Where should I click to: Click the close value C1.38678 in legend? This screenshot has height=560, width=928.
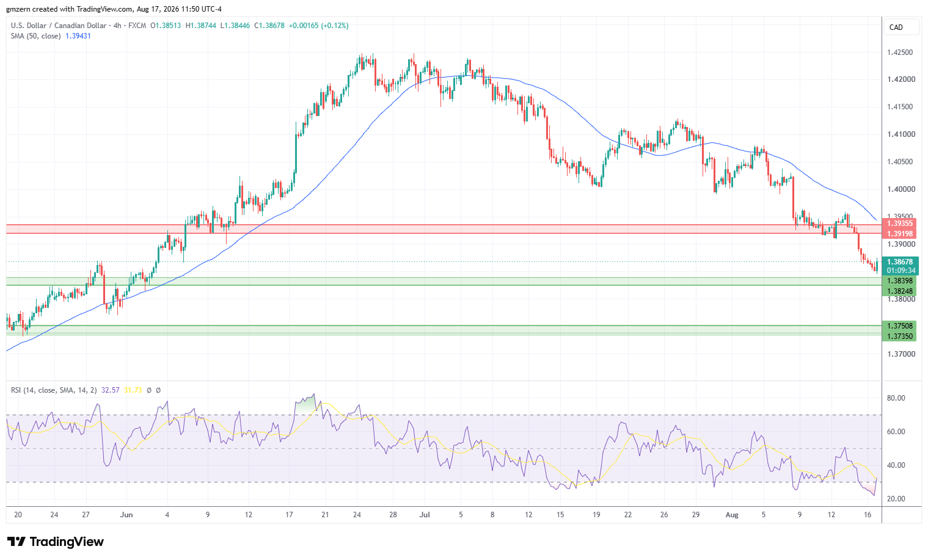click(269, 26)
